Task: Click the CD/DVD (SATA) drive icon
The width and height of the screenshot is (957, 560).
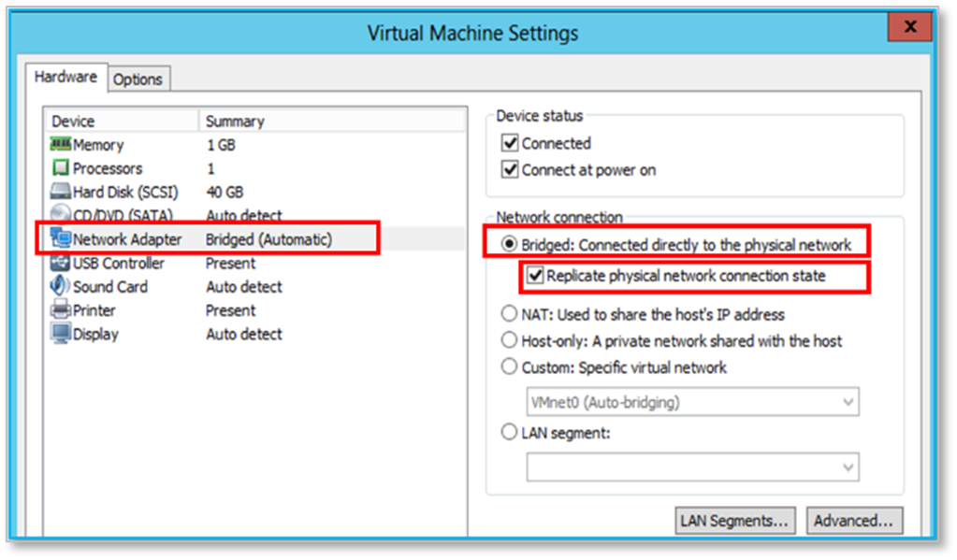Action: pos(61,215)
